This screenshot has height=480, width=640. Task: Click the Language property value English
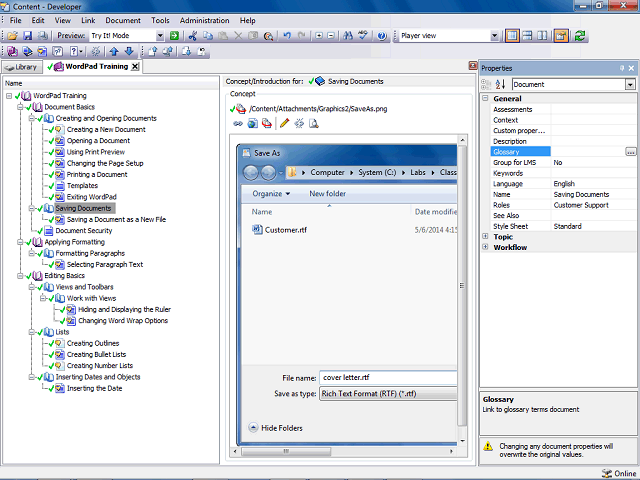coord(564,184)
